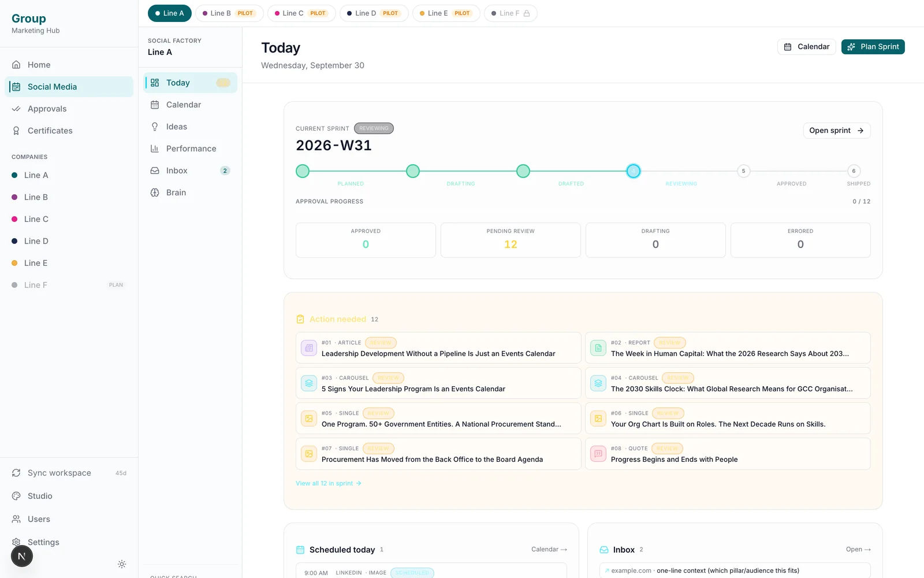Open the Brain page
The image size is (924, 578).
click(191, 192)
